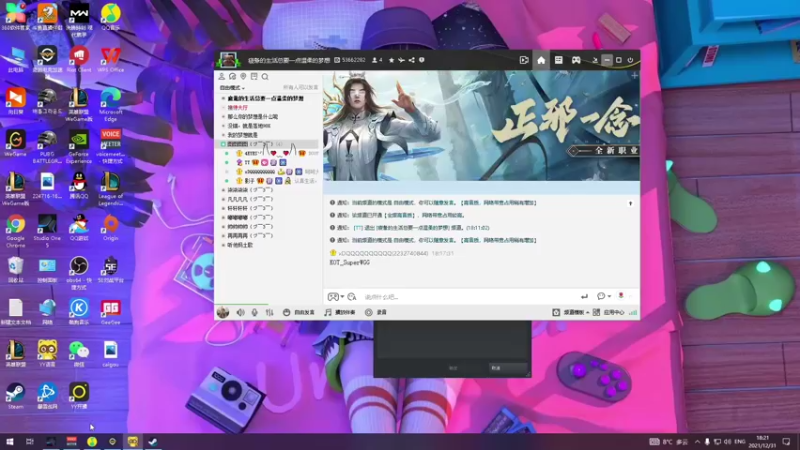Open the WPS Office desktop shortcut

(111, 60)
